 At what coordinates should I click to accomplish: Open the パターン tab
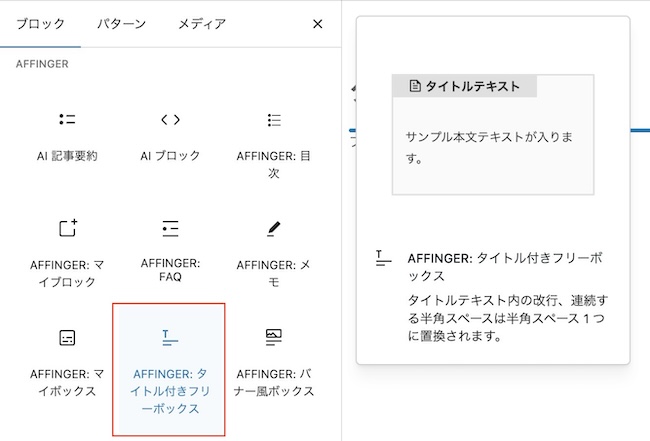[x=121, y=24]
